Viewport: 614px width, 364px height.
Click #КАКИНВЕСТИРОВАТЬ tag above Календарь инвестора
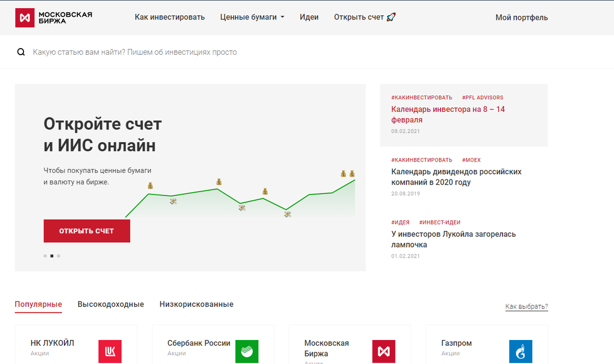(422, 98)
